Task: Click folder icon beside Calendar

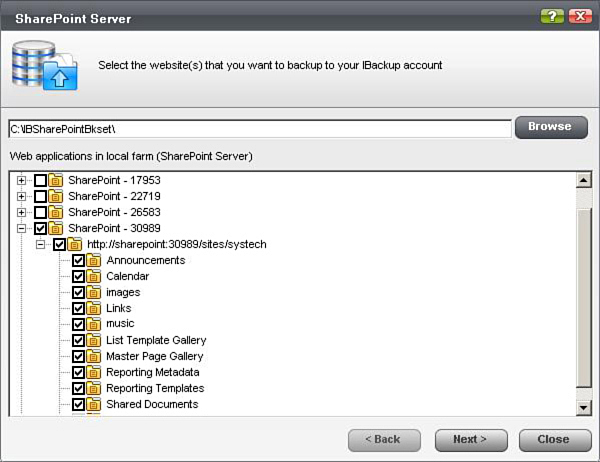Action: [94, 276]
